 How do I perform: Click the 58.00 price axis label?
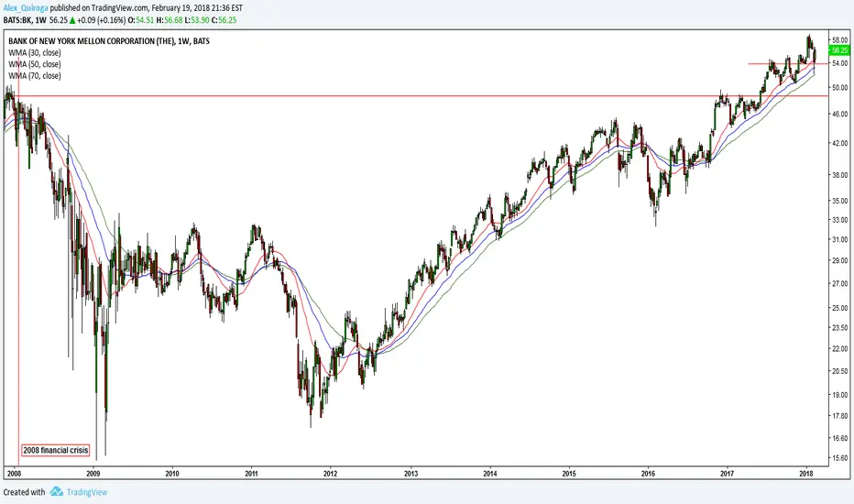coord(840,39)
